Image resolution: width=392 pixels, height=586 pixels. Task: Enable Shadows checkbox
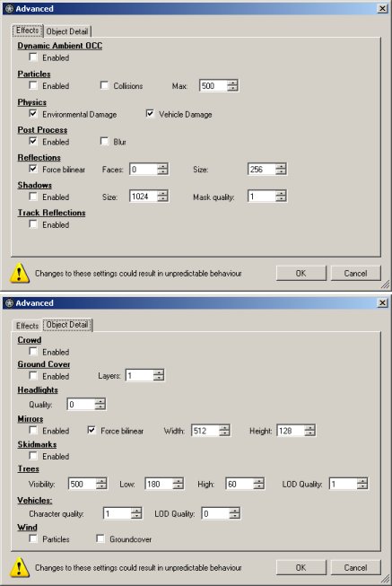point(33,197)
